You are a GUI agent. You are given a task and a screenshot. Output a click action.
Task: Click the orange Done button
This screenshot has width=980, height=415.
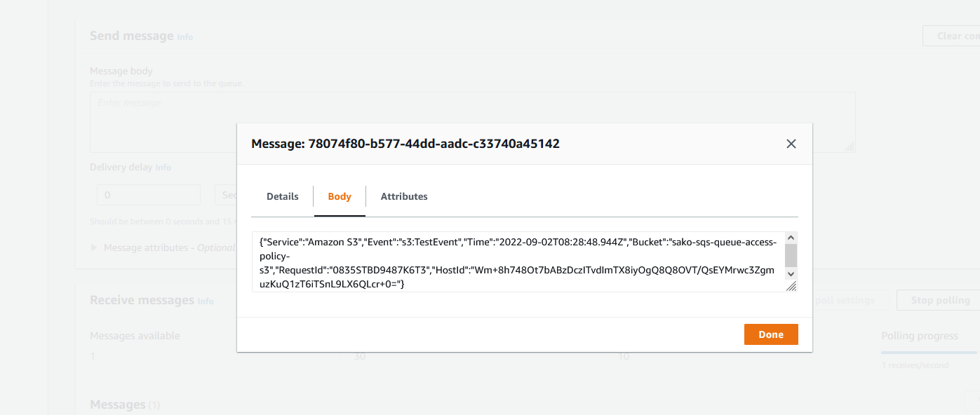click(x=771, y=334)
